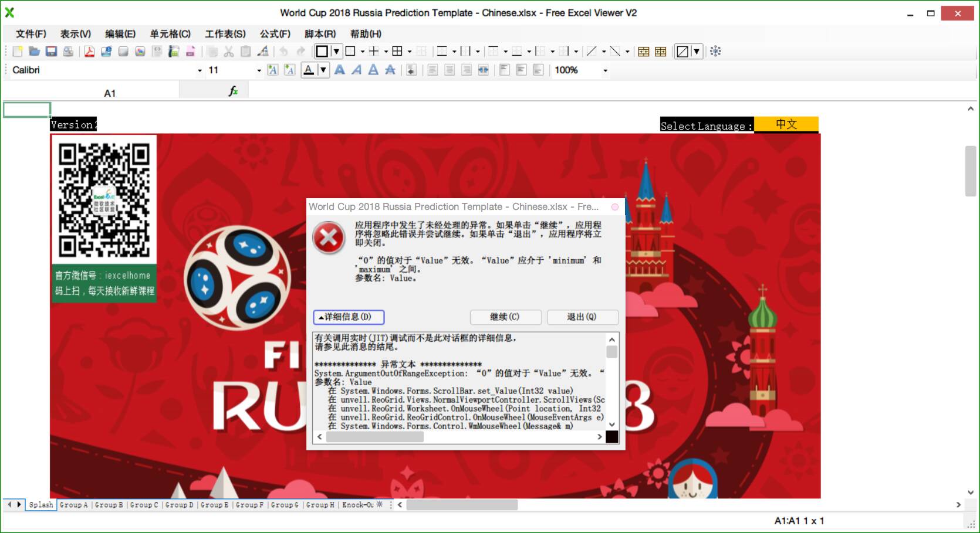Click the 继续(C) continue button

click(x=505, y=317)
